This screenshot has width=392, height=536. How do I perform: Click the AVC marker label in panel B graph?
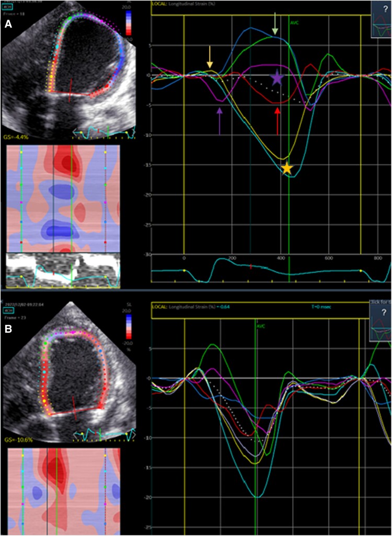coord(261,326)
